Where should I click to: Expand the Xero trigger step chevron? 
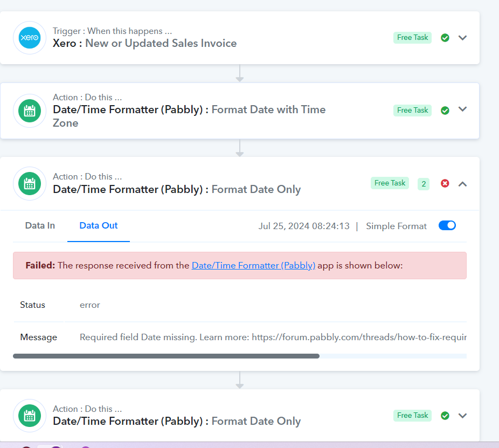coord(462,38)
